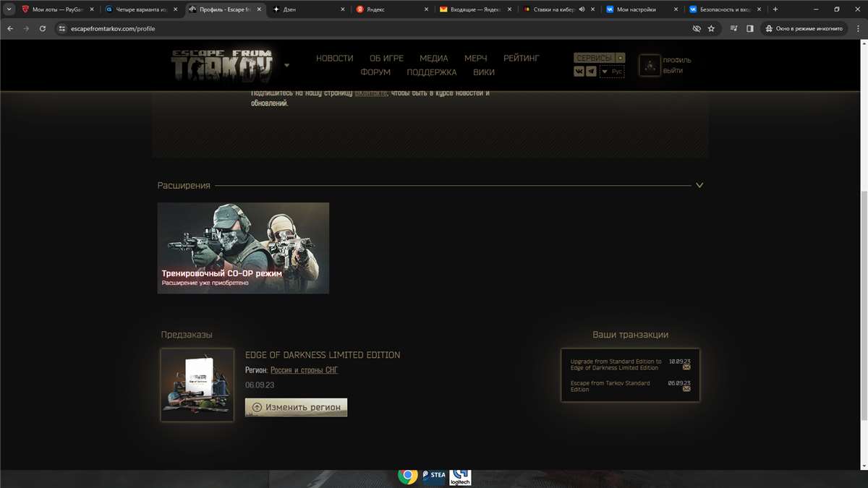868x488 pixels.
Task: Switch to the Дзен tab
Action: pos(307,9)
